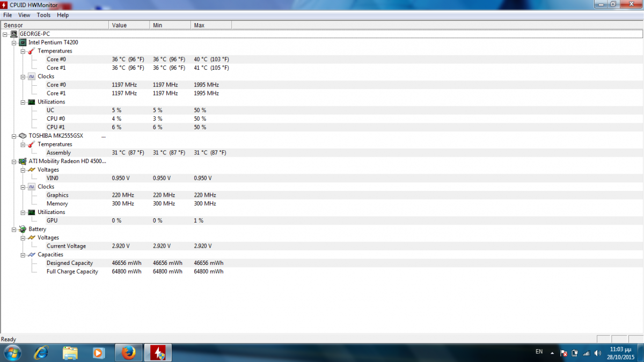Select the max temperature value 41 °C (105 °F)

tap(211, 68)
